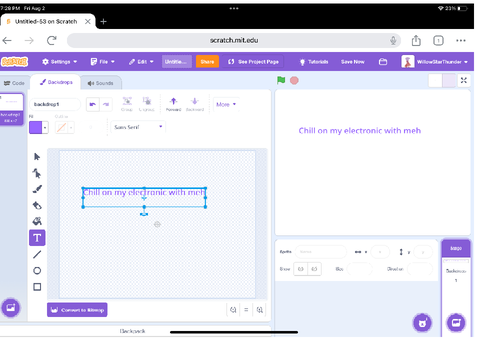Open the Settings menu
Screen dimensions: 480x360
click(x=60, y=62)
